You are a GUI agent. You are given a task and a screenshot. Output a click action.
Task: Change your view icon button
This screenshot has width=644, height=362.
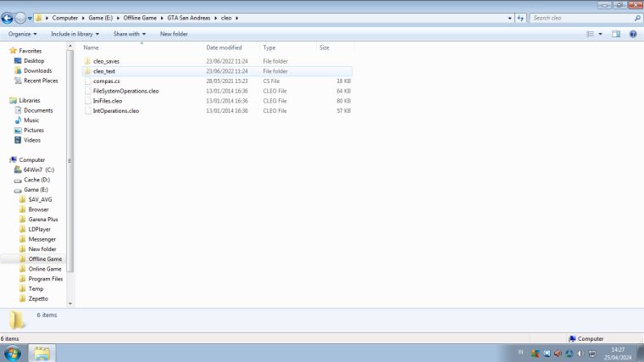coord(591,34)
